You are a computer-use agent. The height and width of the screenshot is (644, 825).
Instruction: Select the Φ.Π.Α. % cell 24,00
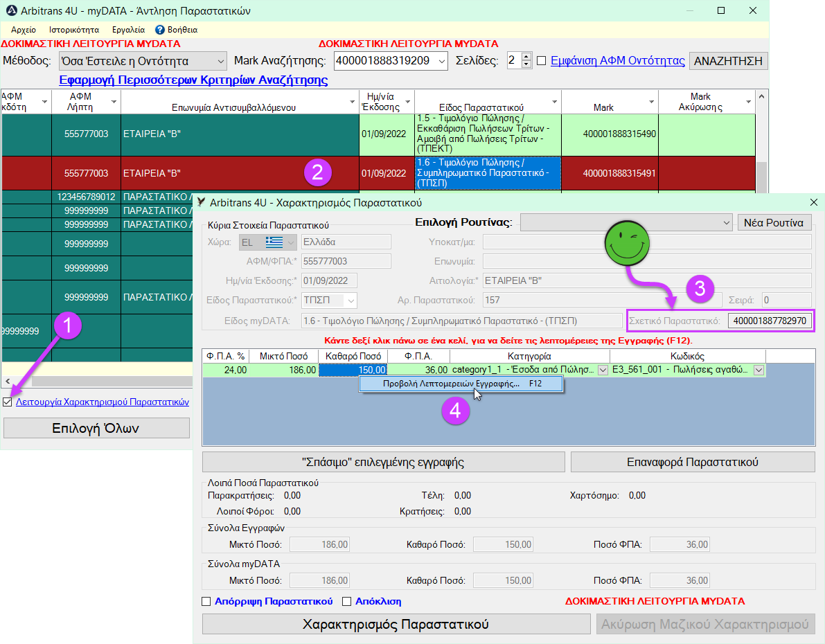pyautogui.click(x=226, y=370)
